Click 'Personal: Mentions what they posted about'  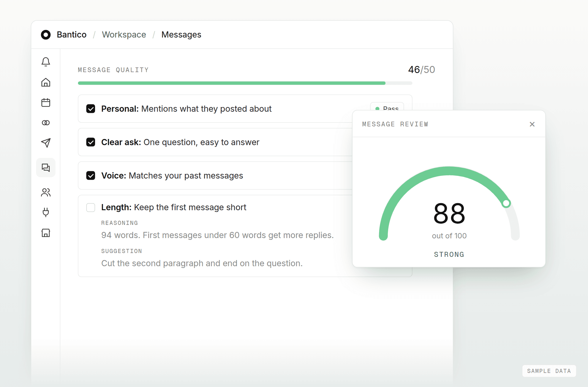186,109
